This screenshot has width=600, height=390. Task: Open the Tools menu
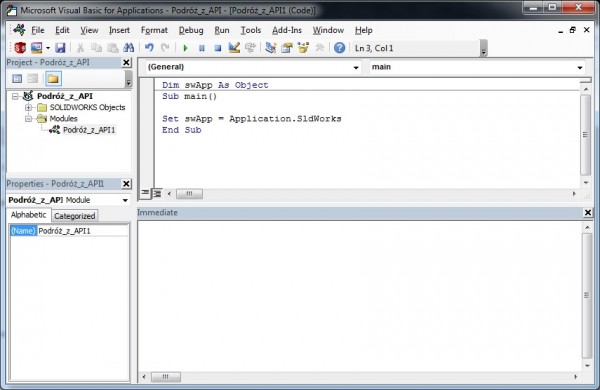pyautogui.click(x=251, y=30)
